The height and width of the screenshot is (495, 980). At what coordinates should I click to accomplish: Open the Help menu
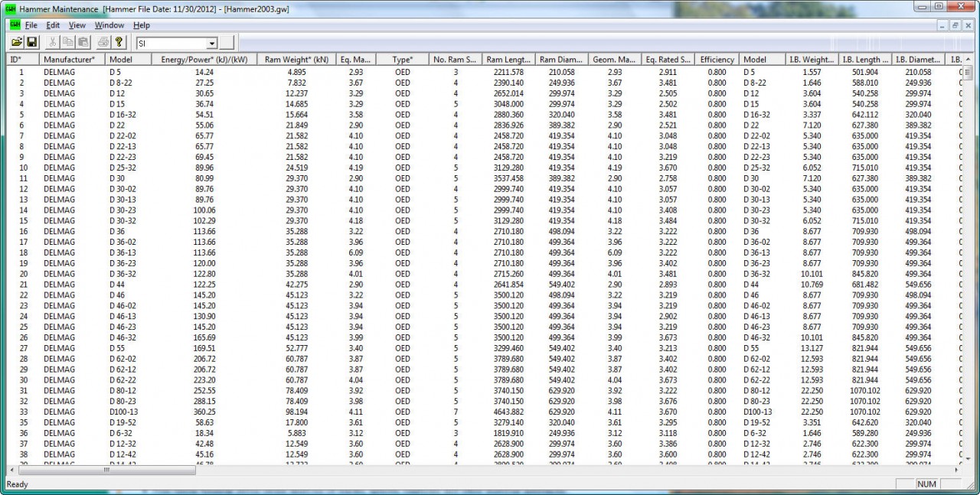[142, 25]
